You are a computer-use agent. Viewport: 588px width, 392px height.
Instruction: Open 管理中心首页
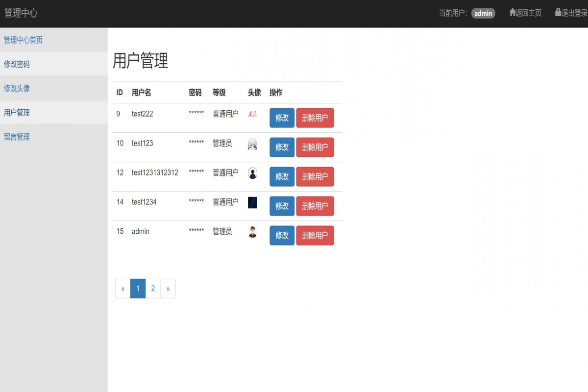coord(23,40)
